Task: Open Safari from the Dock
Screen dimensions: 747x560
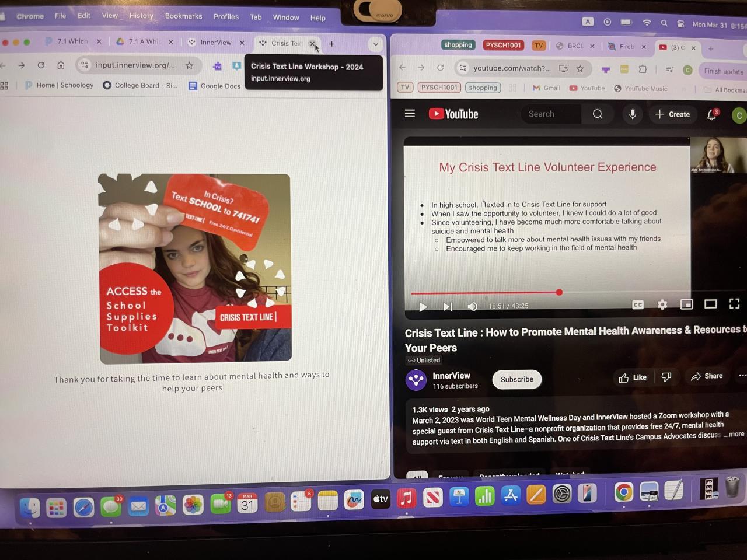Action: coord(83,506)
